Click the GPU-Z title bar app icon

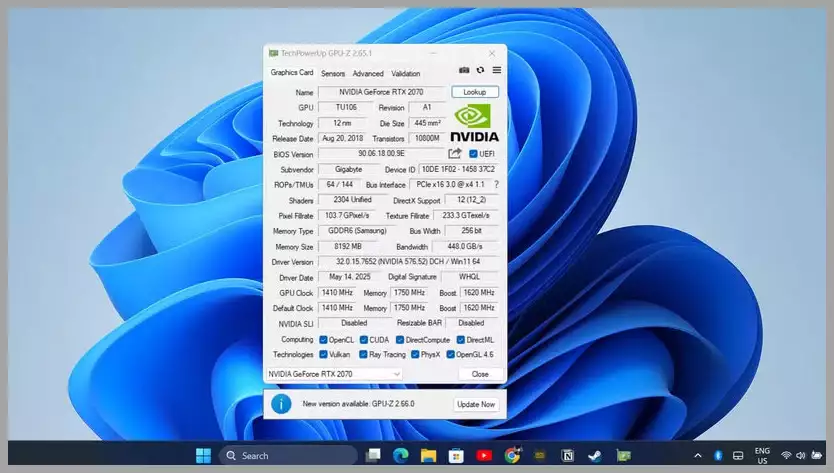tap(273, 53)
